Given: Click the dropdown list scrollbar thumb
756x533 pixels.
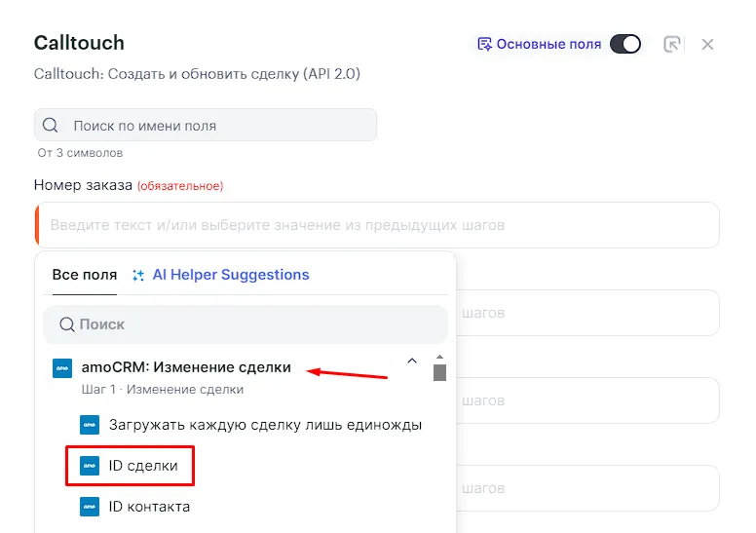Looking at the screenshot, I should click(x=439, y=373).
